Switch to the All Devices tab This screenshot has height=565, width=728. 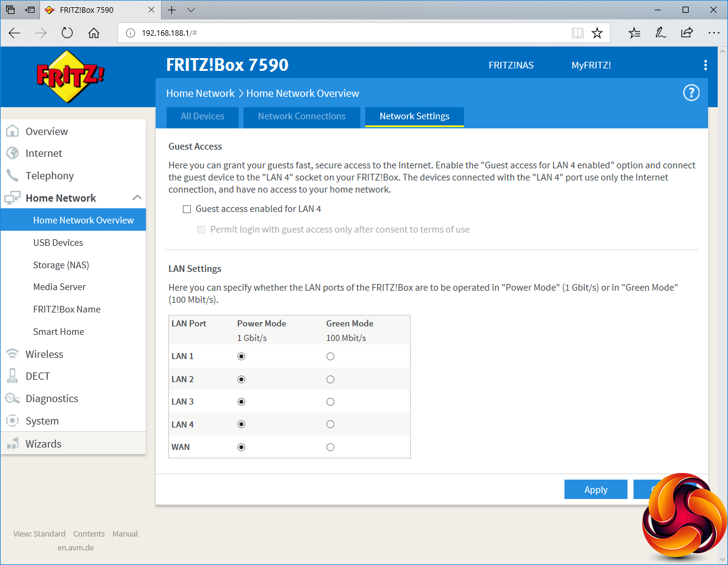click(x=202, y=116)
